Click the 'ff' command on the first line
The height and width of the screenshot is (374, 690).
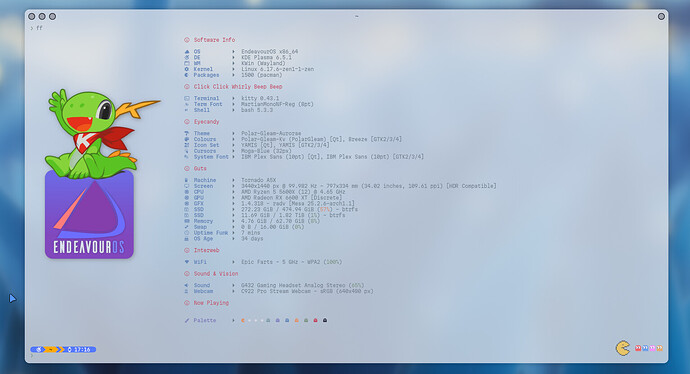coord(39,28)
